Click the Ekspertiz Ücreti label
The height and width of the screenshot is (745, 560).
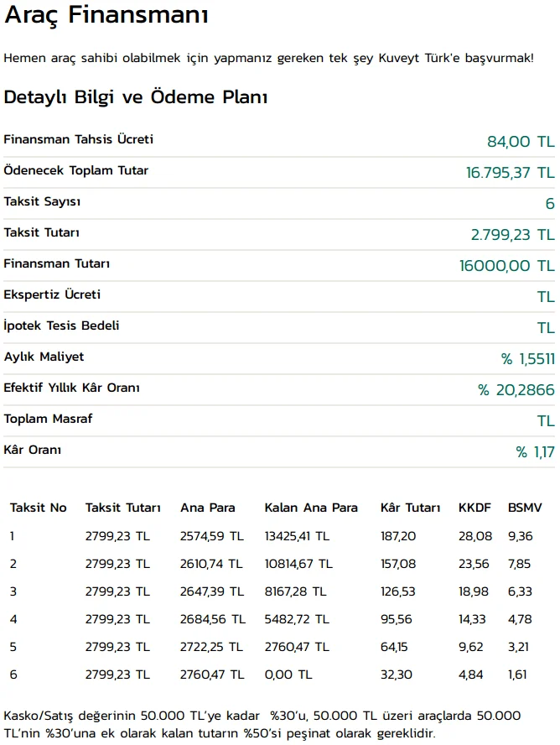pos(52,294)
